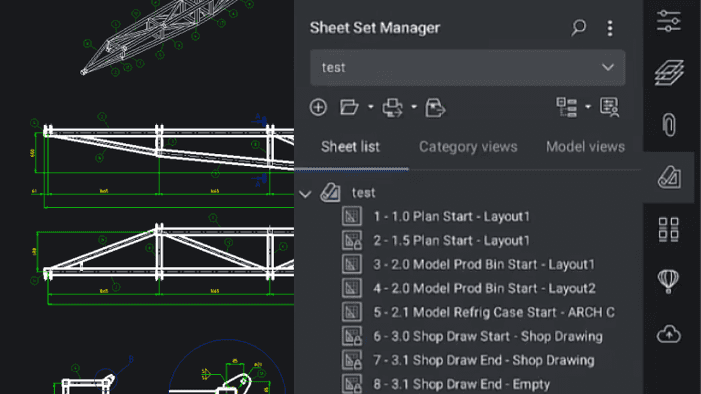Screen dimensions: 701x394
Task: Open the Settings sliders panel icon
Action: 669,20
